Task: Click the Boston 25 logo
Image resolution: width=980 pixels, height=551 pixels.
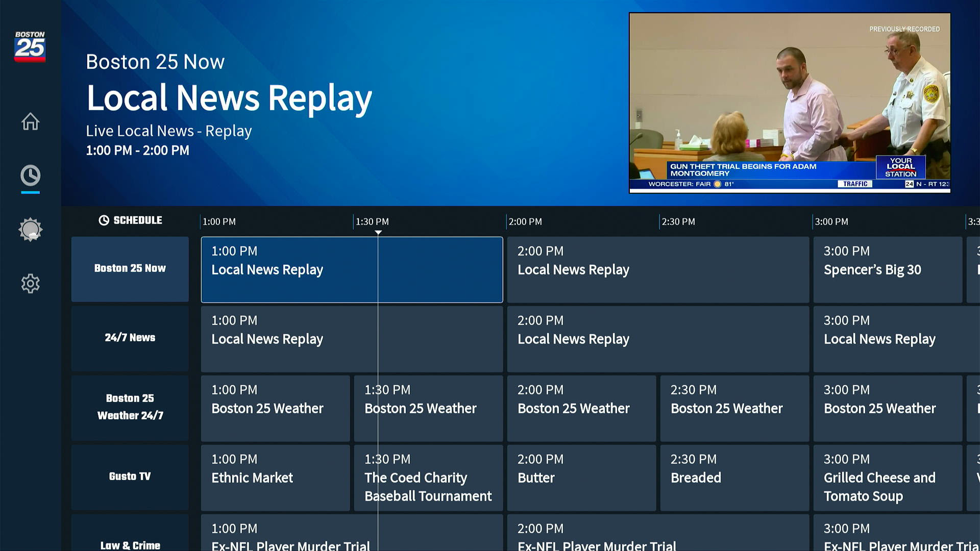Action: click(30, 46)
